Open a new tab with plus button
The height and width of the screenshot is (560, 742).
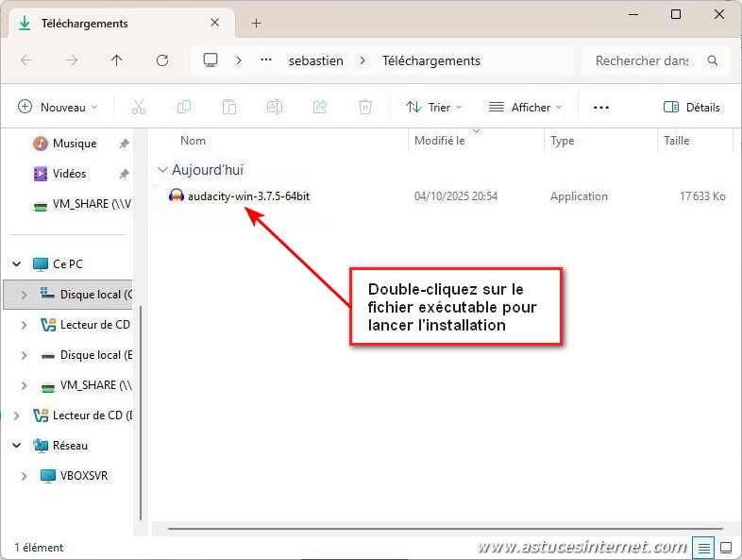pyautogui.click(x=256, y=23)
